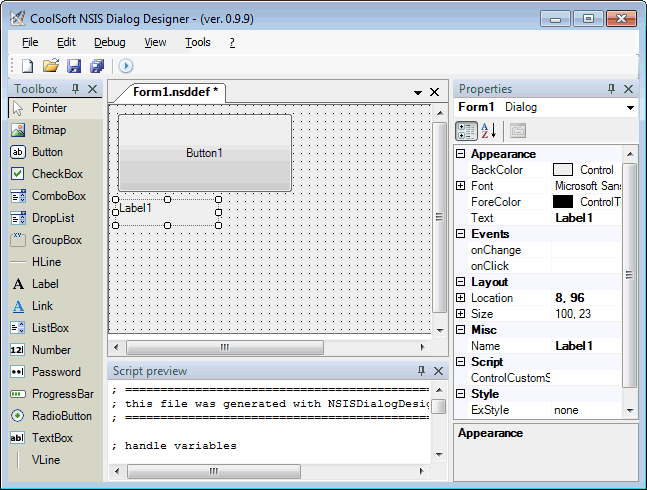Click the Save disk icon
The image size is (647, 490).
(x=74, y=66)
